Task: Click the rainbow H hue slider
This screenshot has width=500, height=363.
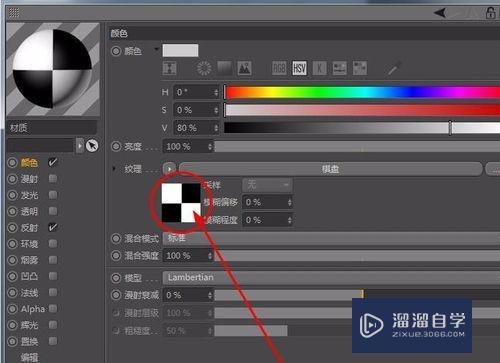Action: (362, 92)
